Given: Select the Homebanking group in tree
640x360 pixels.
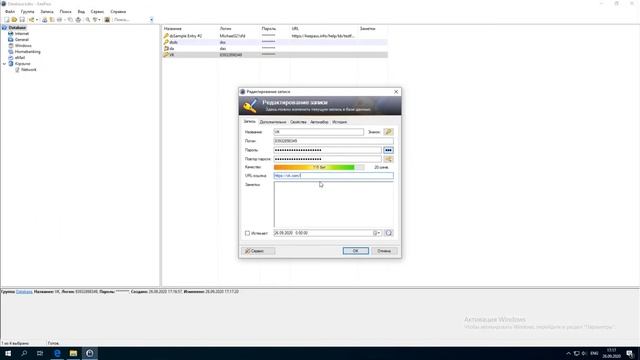Looking at the screenshot, I should click(x=27, y=52).
